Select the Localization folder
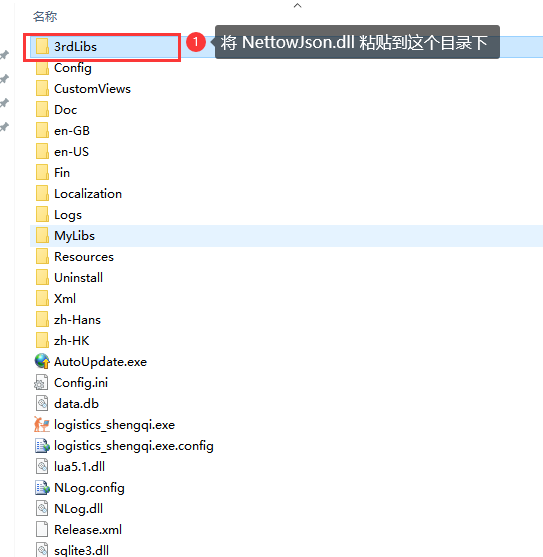This screenshot has width=543, height=557. click(x=79, y=194)
